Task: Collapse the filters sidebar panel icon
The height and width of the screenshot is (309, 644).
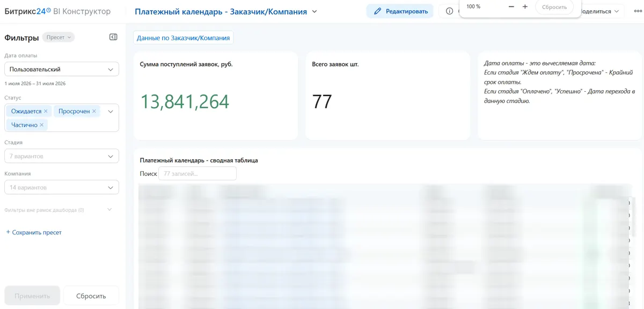Action: point(113,37)
